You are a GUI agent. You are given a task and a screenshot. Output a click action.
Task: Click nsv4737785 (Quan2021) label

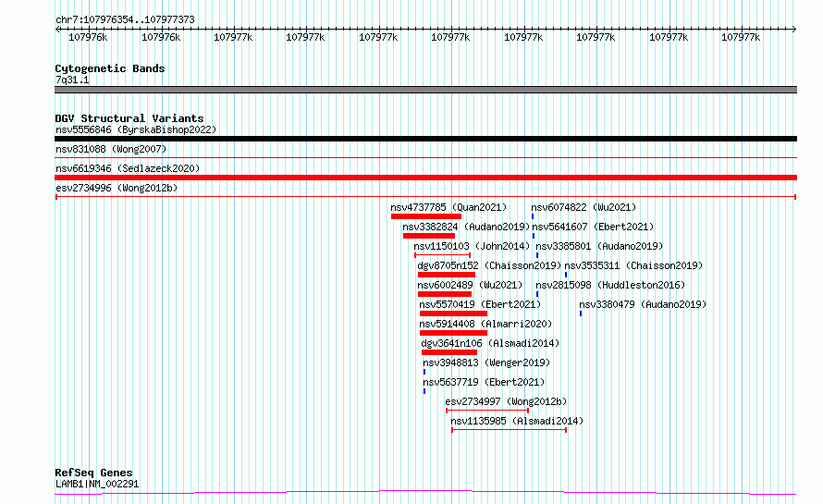(x=448, y=207)
